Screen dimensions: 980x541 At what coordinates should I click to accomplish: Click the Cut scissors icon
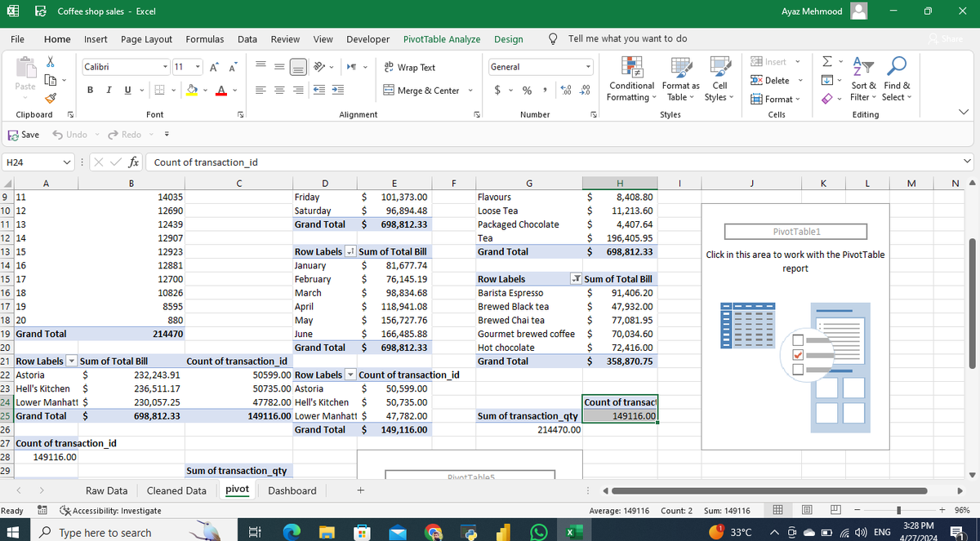(50, 60)
